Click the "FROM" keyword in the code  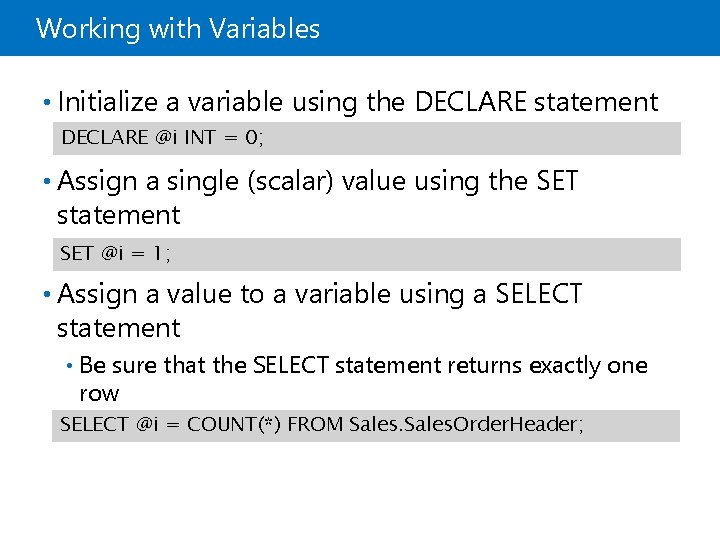[x=316, y=425]
